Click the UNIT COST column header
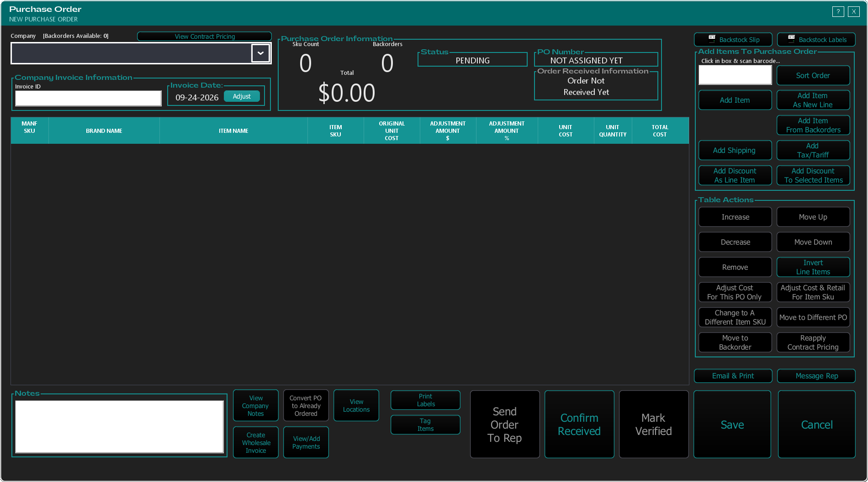 (x=566, y=131)
